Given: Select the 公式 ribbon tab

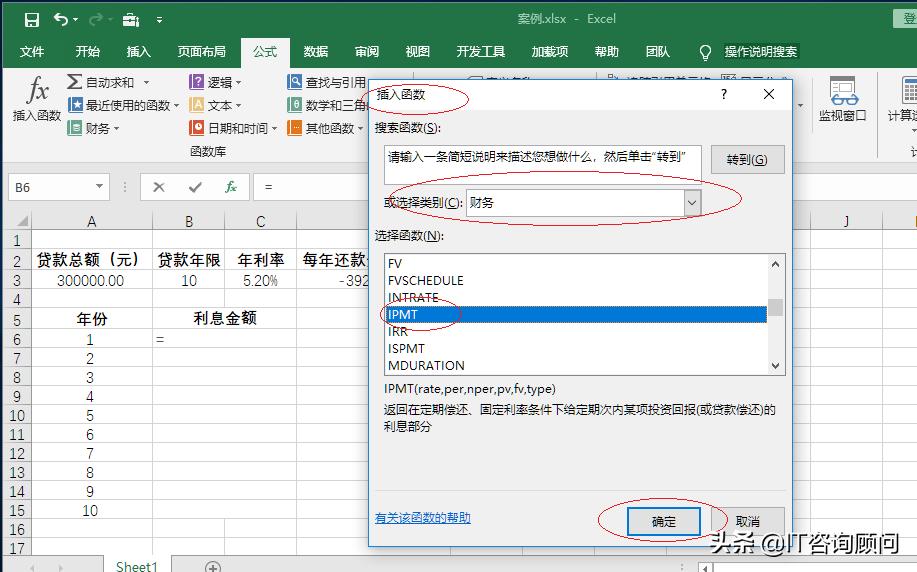Looking at the screenshot, I should (265, 51).
